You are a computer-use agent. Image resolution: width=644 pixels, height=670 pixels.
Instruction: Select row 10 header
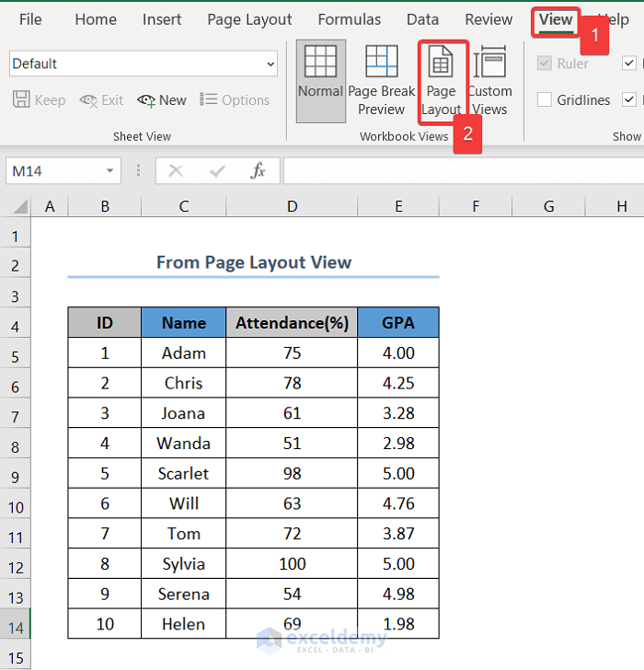[16, 502]
